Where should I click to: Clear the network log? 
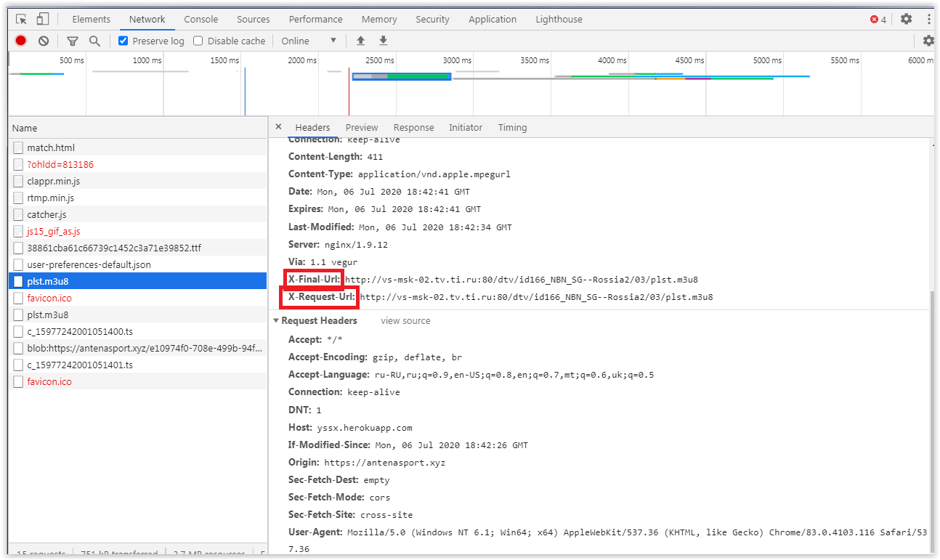point(44,41)
